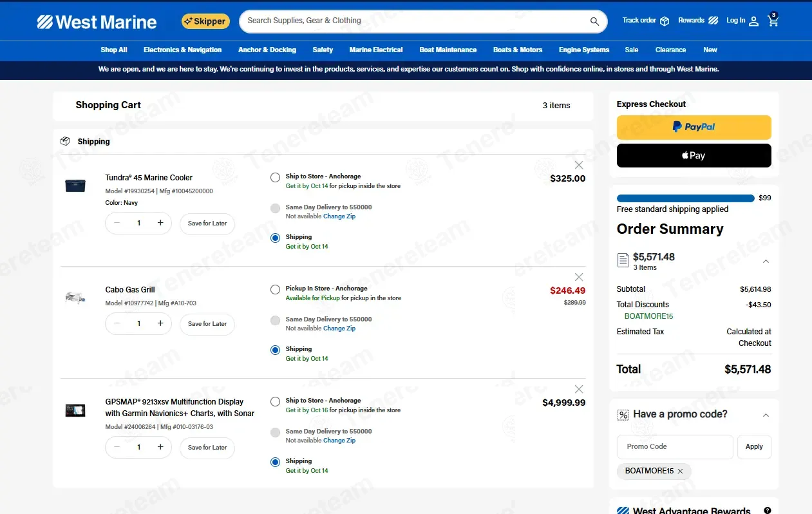This screenshot has width=812, height=514.
Task: Check out with PayPal
Action: coord(694,128)
